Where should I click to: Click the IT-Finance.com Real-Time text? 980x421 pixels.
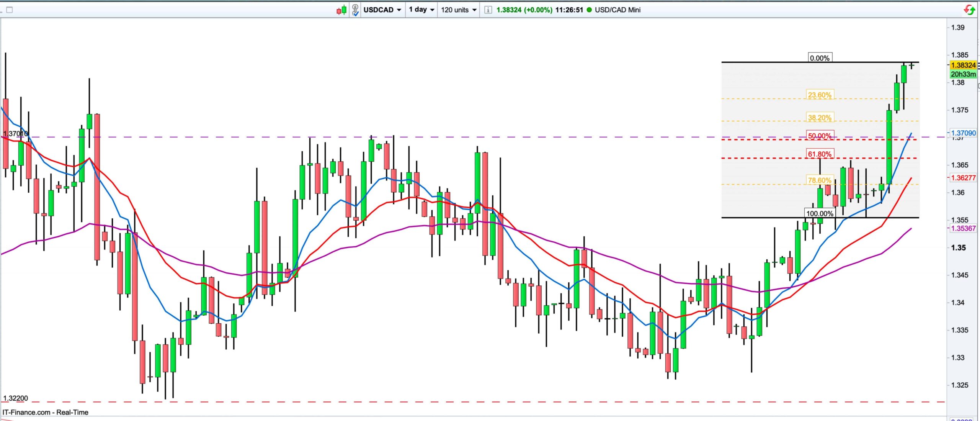[45, 412]
